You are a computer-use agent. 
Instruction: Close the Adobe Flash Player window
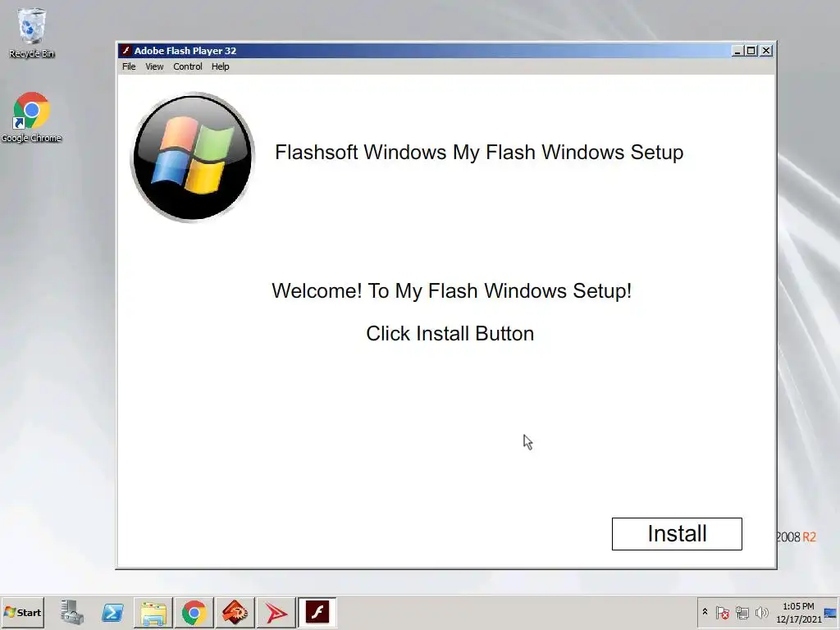coord(766,50)
